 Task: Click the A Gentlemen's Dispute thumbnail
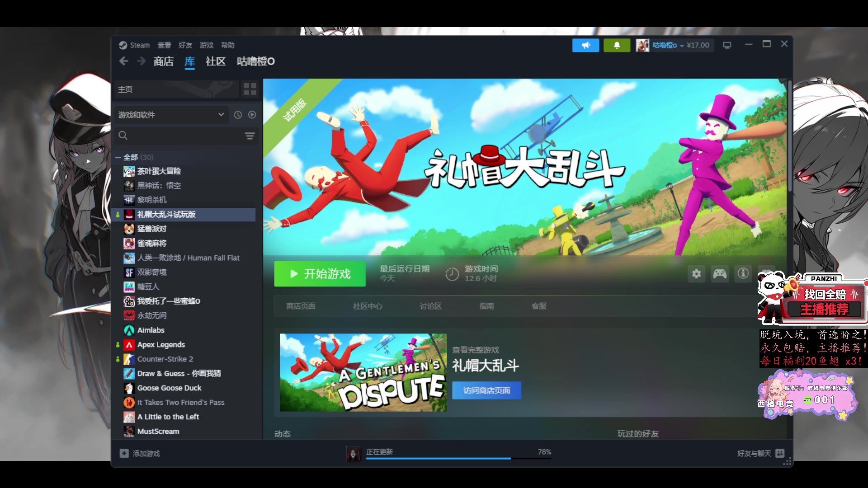point(363,373)
